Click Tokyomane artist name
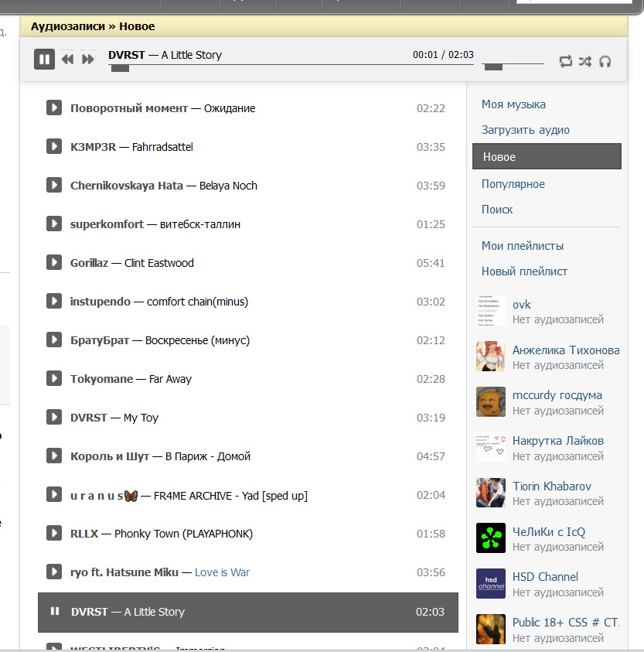644x652 pixels. 101,379
